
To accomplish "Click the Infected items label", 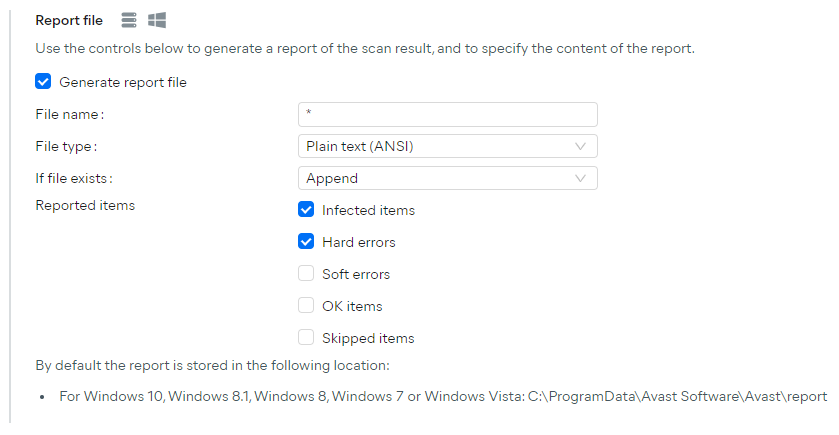I will (x=368, y=210).
